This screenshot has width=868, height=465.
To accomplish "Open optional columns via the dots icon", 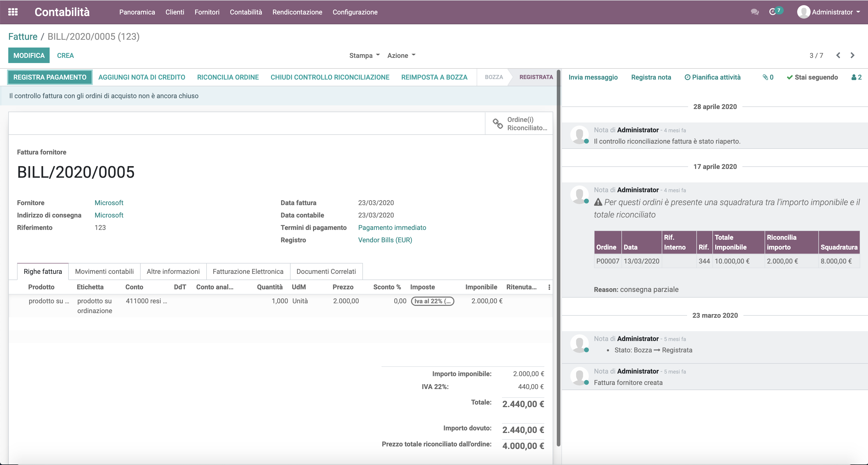I will tap(549, 287).
